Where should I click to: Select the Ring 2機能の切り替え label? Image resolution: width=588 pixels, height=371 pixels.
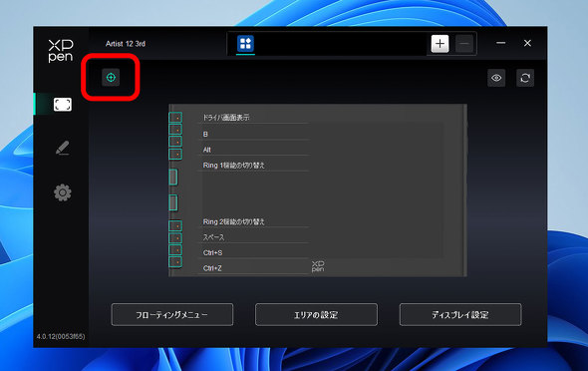click(x=233, y=221)
